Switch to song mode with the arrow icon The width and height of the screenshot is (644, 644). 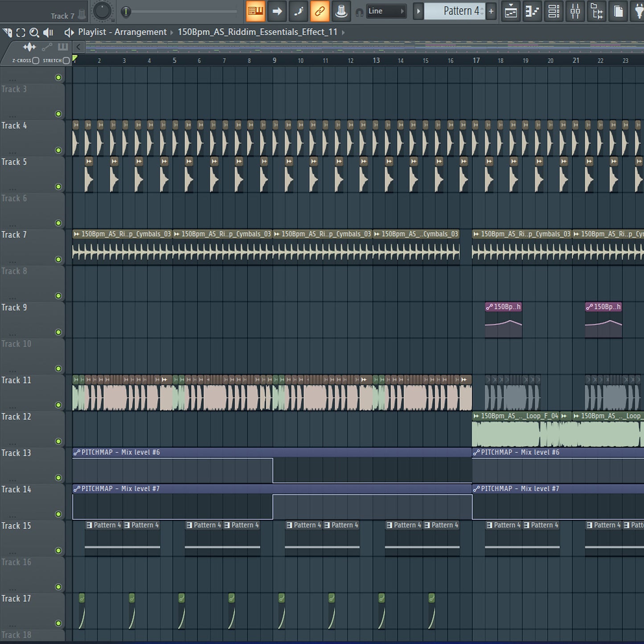tap(277, 11)
